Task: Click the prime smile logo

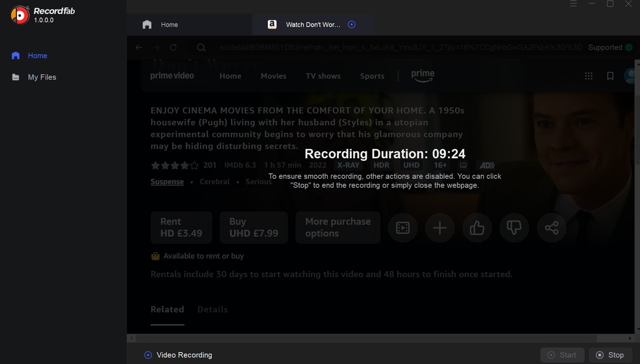Action: pyautogui.click(x=422, y=76)
